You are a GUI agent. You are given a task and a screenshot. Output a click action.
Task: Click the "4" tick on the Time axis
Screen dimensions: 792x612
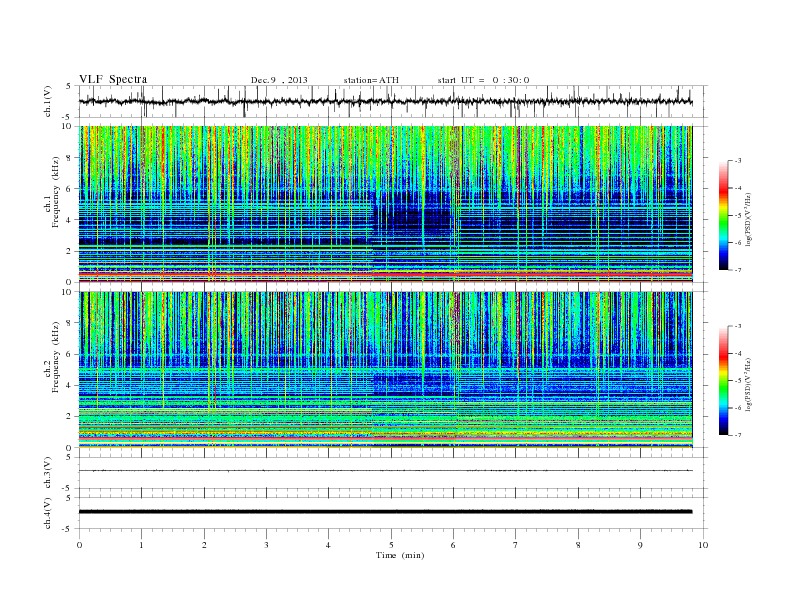click(x=328, y=545)
